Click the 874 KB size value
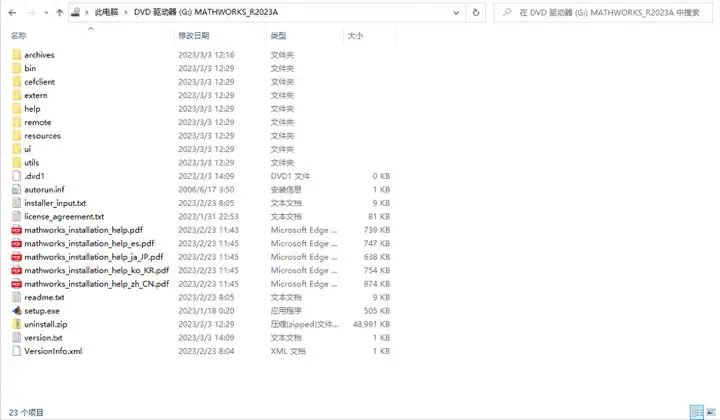This screenshot has width=720, height=420. click(x=377, y=284)
